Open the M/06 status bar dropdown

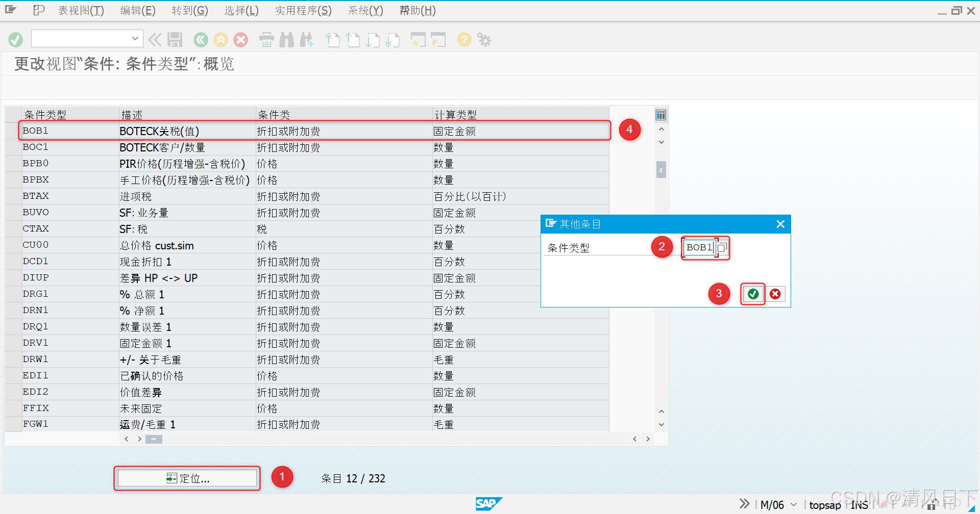[x=793, y=504]
